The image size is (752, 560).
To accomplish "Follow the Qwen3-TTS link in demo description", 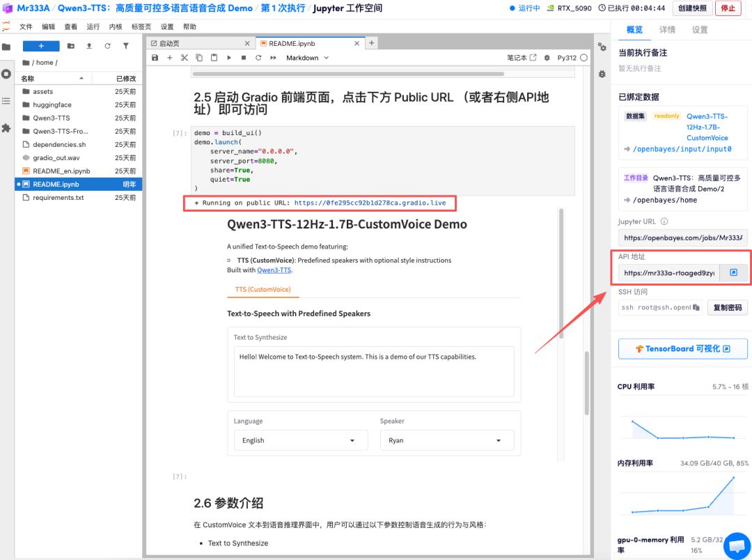I will (274, 270).
